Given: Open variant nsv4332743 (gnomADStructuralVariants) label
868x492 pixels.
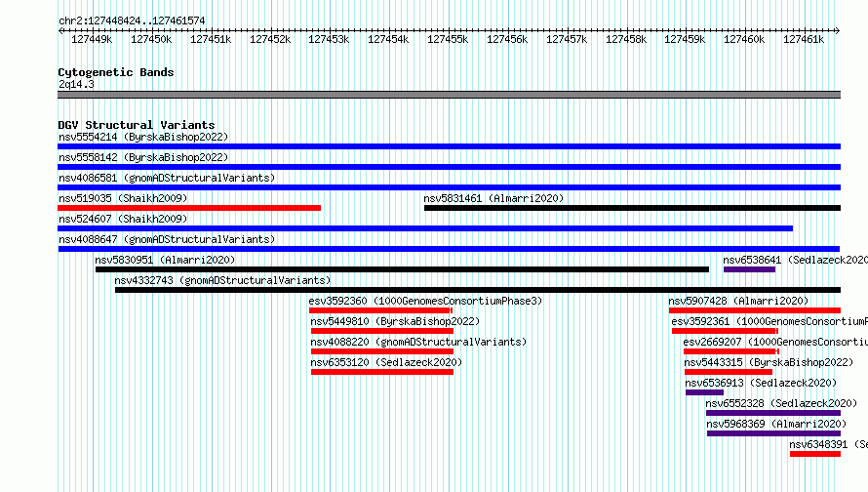Looking at the screenshot, I should pyautogui.click(x=222, y=280).
